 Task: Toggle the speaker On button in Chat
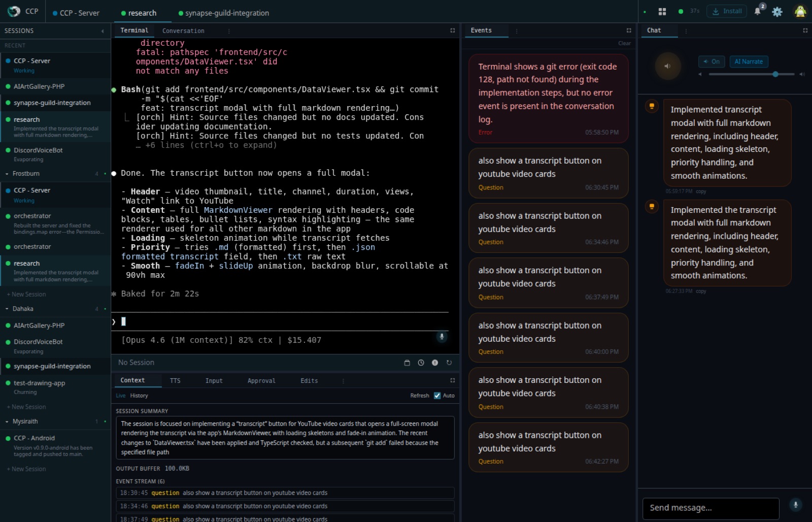pyautogui.click(x=712, y=61)
